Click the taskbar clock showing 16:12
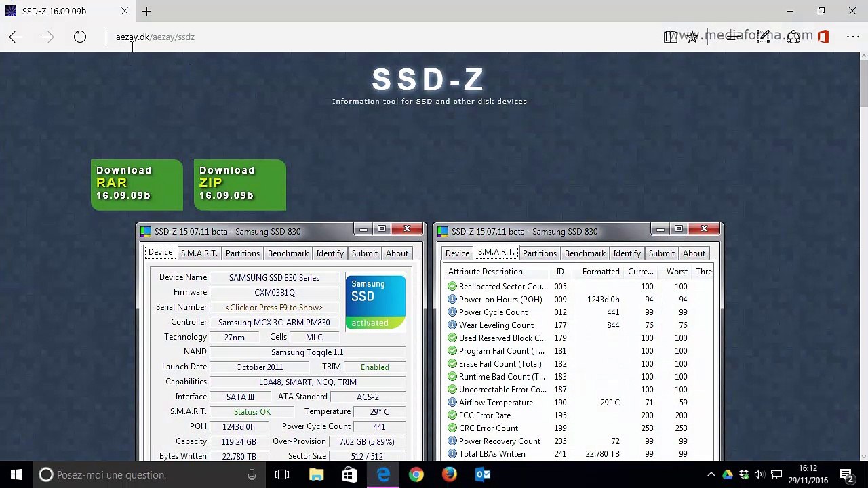 [808, 474]
